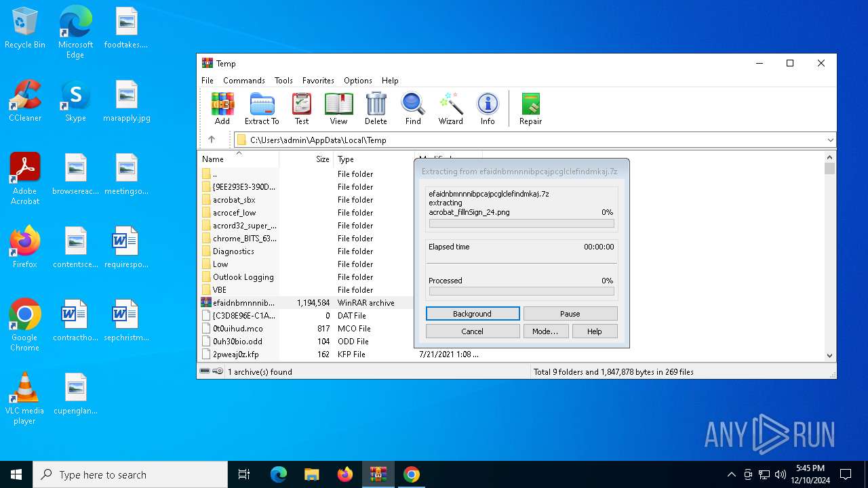Open the Favorites menu
The image size is (868, 488).
[318, 80]
